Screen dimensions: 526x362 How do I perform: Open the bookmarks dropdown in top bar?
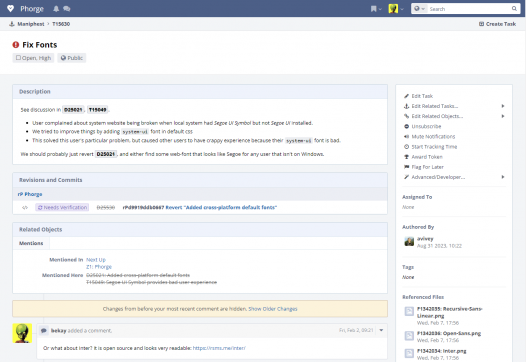(x=376, y=9)
